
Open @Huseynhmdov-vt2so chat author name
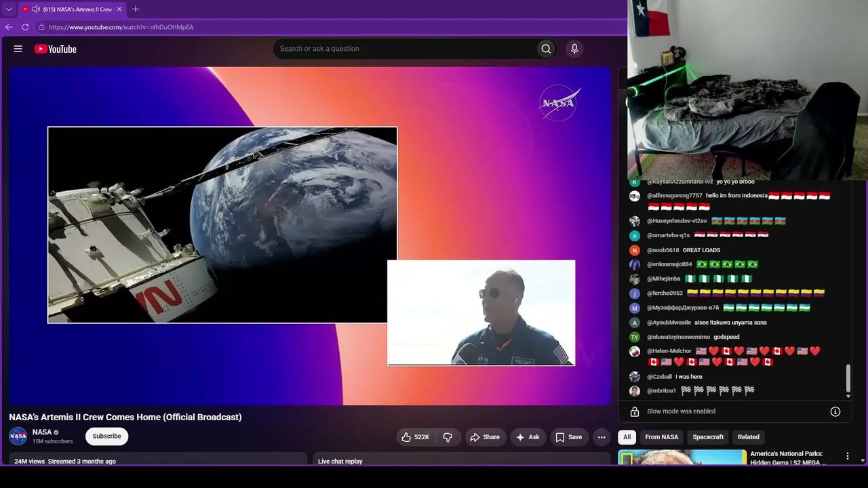(677, 221)
